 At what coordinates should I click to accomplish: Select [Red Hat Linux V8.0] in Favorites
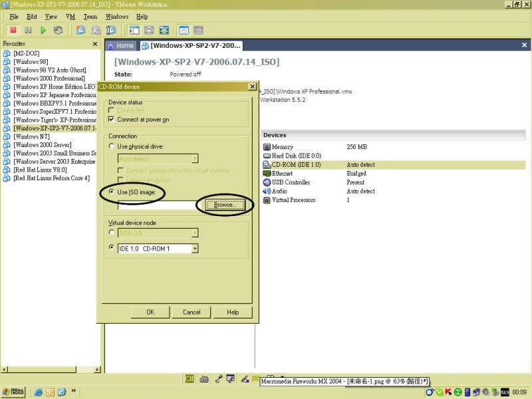coord(40,170)
